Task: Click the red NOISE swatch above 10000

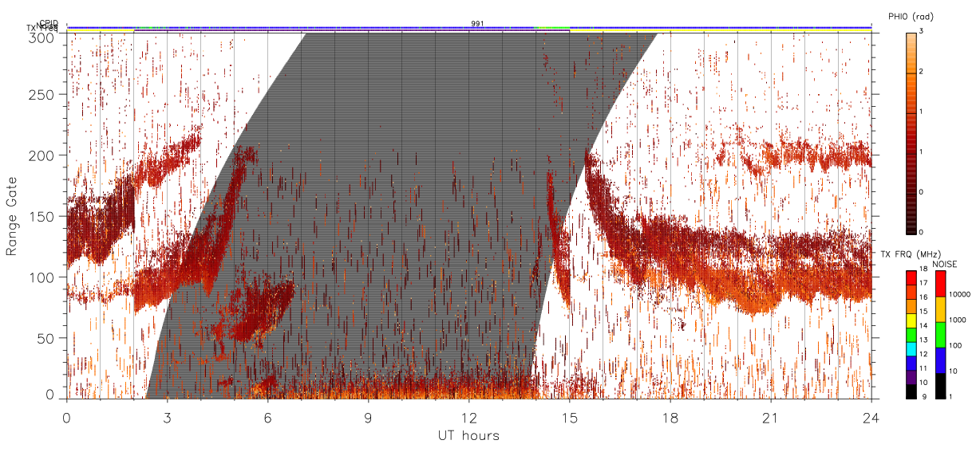Action: (x=941, y=284)
